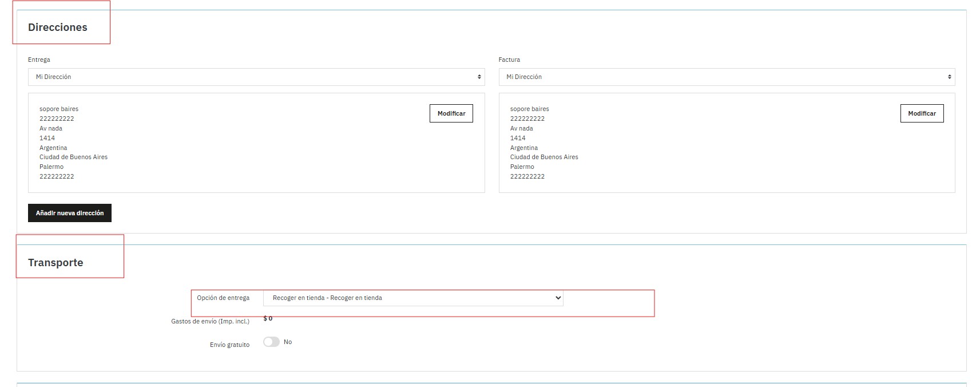Click the Factura field label
This screenshot has height=387, width=980.
pos(509,60)
